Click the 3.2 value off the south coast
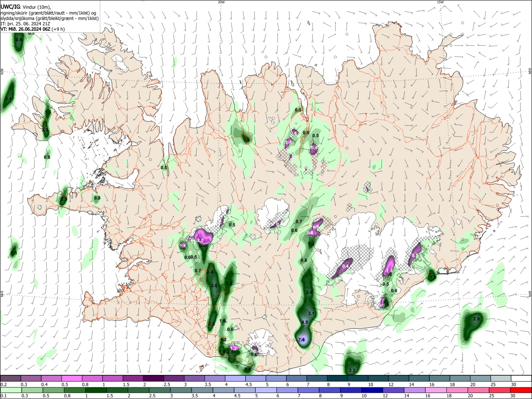The height and width of the screenshot is (399, 532). [x=352, y=370]
